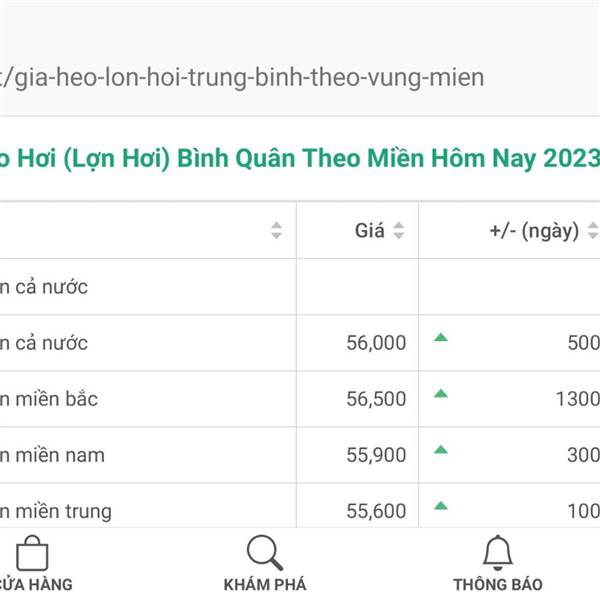Sort by the Giá column arrows
600x600 pixels.
click(x=399, y=230)
